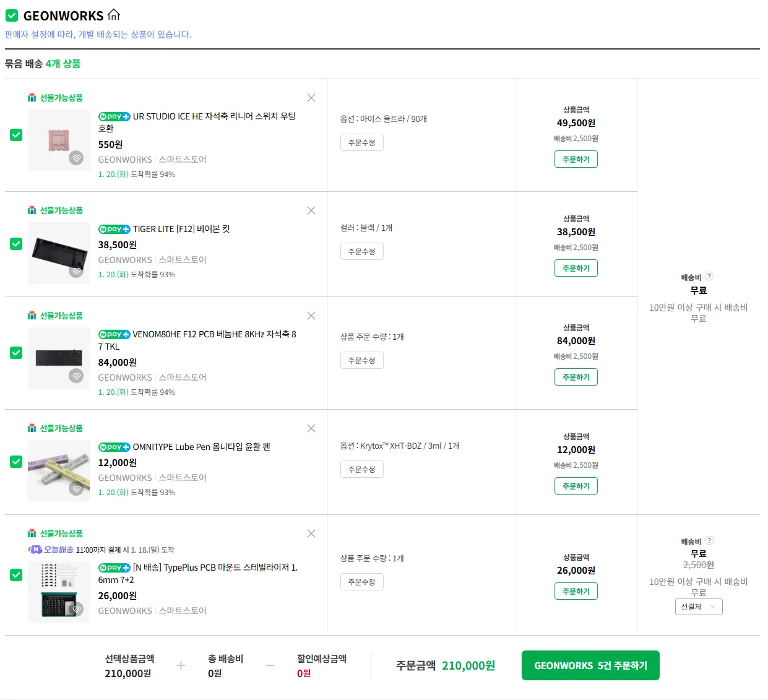The width and height of the screenshot is (768, 700).
Task: Remove UR STUDIO item via its X button
Action: [311, 98]
